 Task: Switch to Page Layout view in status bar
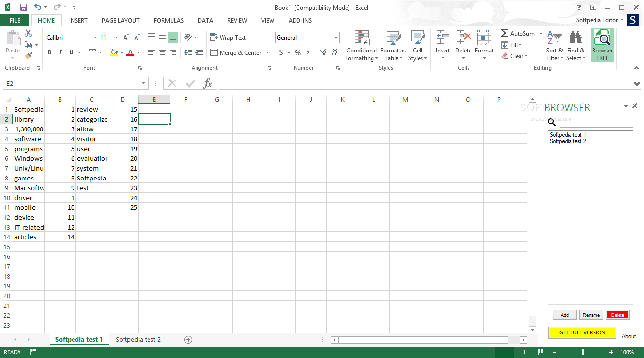tap(522, 352)
